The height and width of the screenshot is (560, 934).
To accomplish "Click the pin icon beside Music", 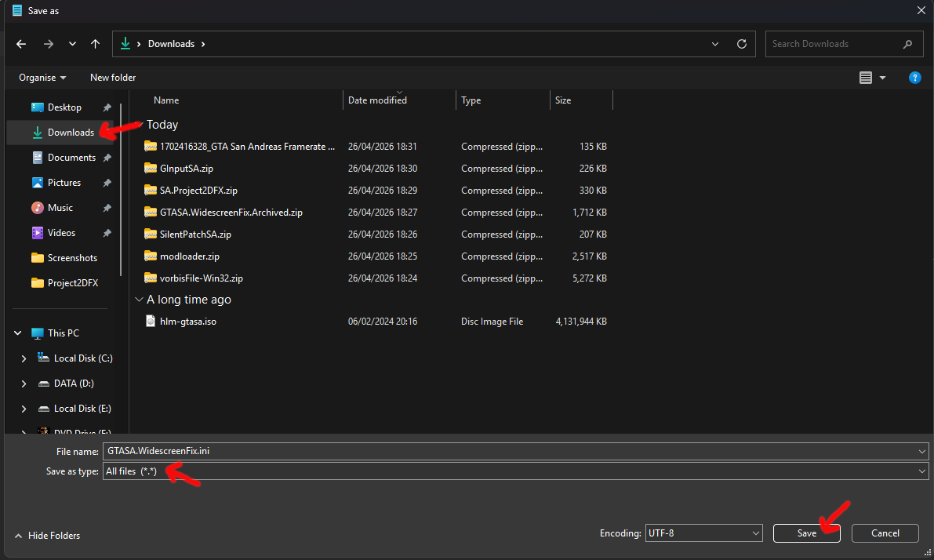I will 107,208.
